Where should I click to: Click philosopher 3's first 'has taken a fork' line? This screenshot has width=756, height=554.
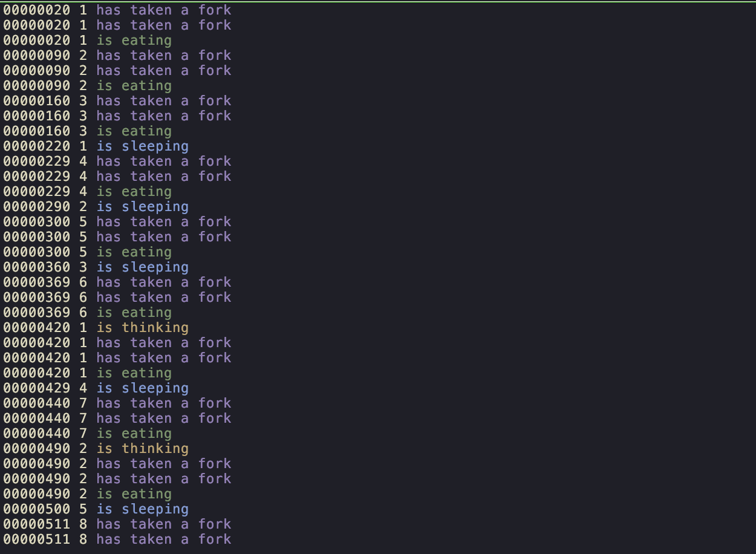(117, 101)
